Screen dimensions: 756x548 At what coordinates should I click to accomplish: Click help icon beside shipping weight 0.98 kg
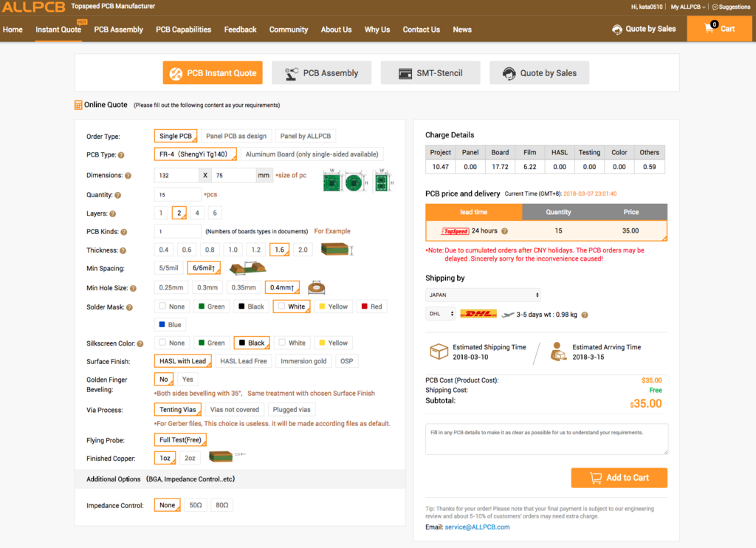coord(585,315)
